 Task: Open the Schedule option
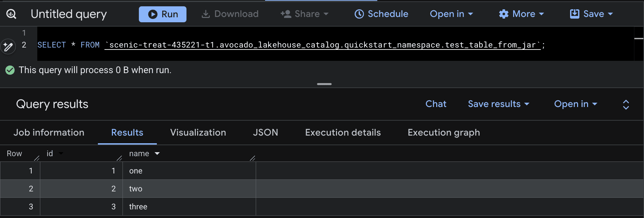[x=381, y=14]
